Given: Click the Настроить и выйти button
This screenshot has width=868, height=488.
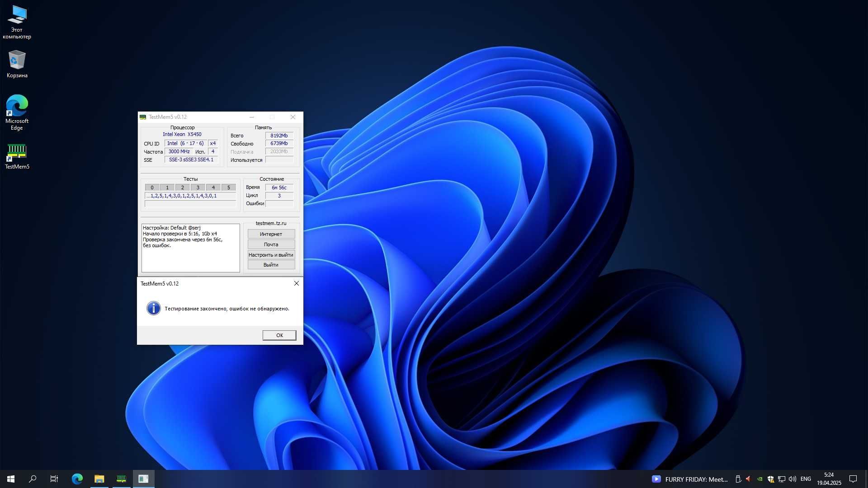Looking at the screenshot, I should click(271, 255).
